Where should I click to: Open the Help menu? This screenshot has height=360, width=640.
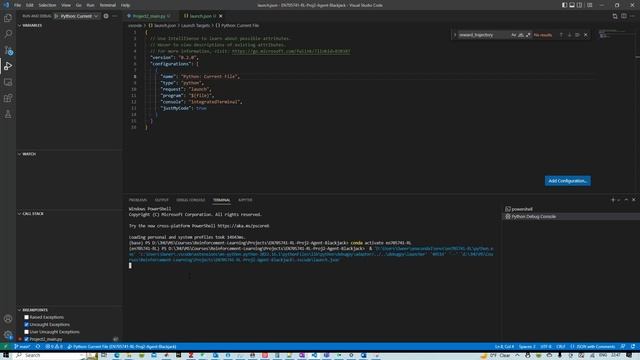tap(126, 5)
